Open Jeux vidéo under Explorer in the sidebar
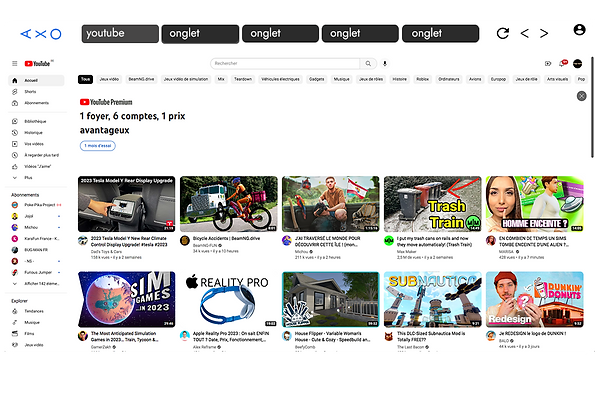The height and width of the screenshot is (396, 600). click(36, 345)
